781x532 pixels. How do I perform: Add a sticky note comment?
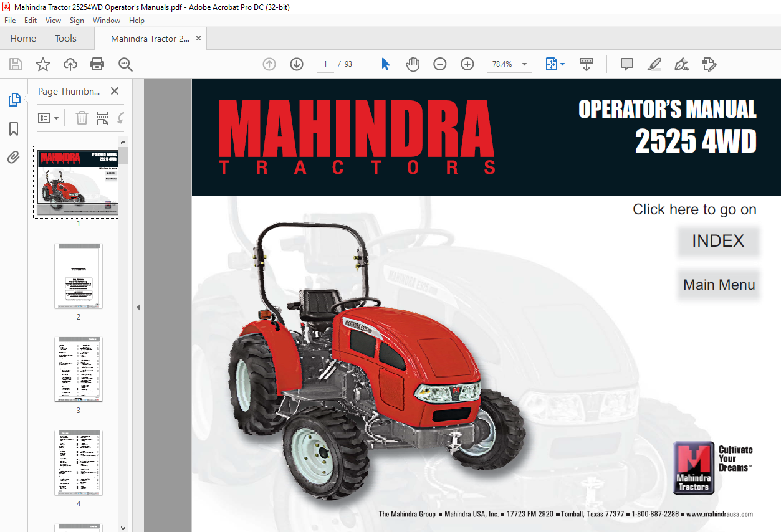point(627,64)
